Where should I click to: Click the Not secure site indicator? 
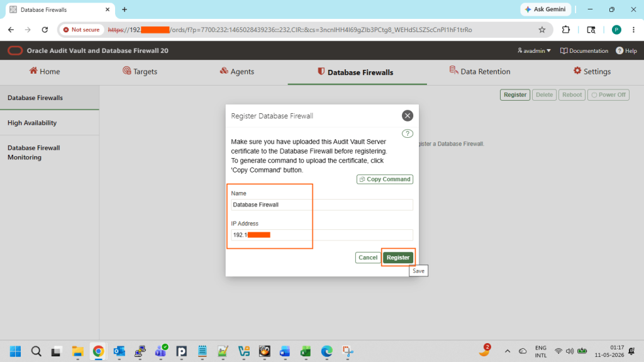(x=81, y=30)
